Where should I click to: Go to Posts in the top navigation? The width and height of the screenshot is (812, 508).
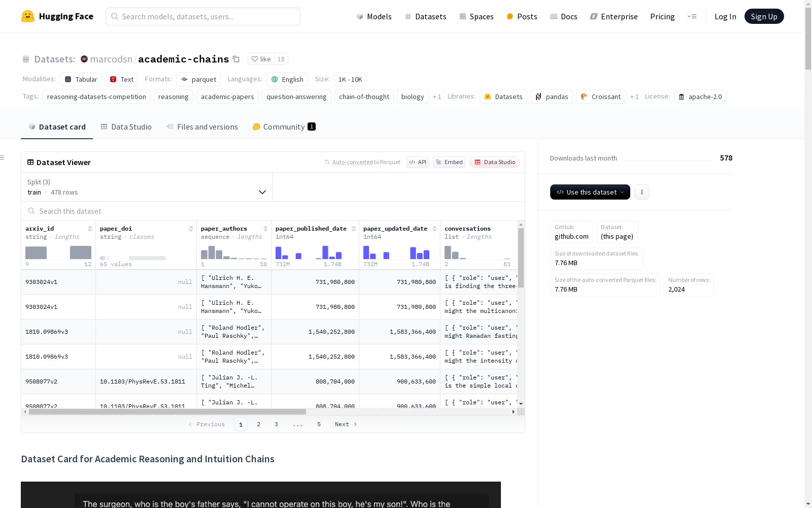click(522, 16)
